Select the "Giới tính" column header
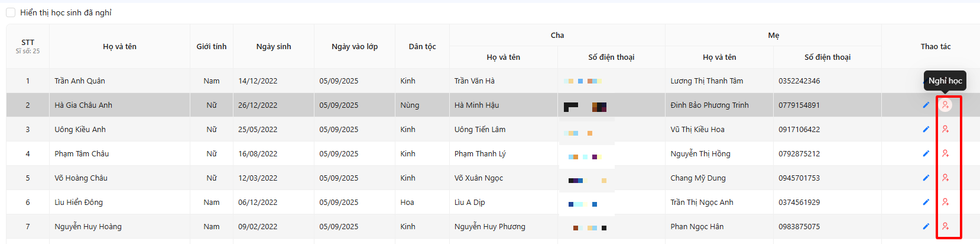The image size is (980, 244). point(211,46)
